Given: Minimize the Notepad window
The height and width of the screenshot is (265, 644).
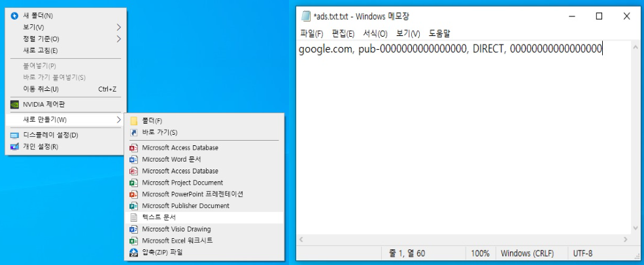Looking at the screenshot, I should point(572,16).
